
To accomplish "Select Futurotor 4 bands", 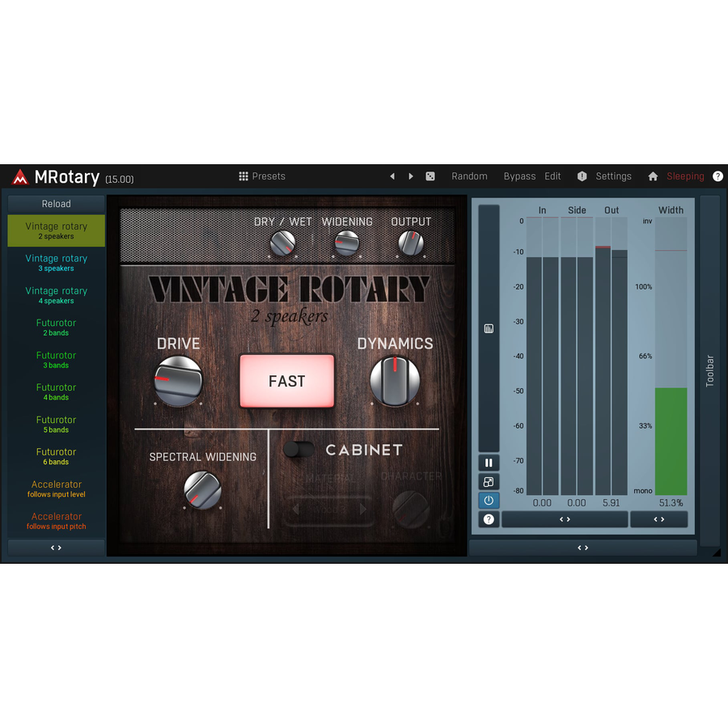I will pyautogui.click(x=56, y=392).
